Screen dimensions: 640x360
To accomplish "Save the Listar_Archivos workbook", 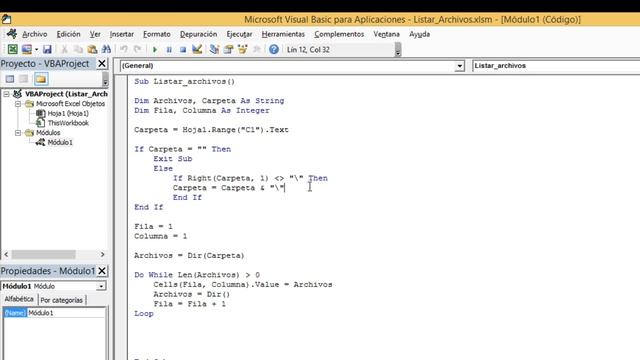I will click(x=47, y=49).
